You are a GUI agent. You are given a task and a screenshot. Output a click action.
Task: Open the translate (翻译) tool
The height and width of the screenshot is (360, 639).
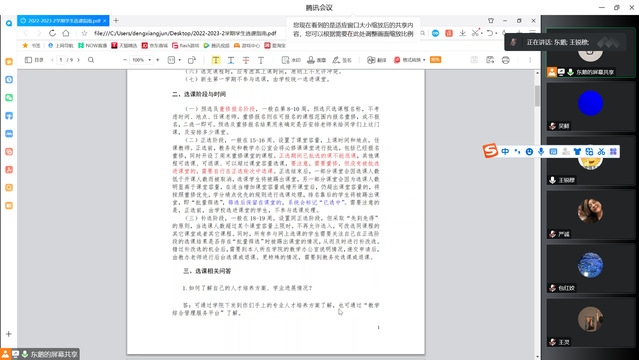[x=377, y=60]
